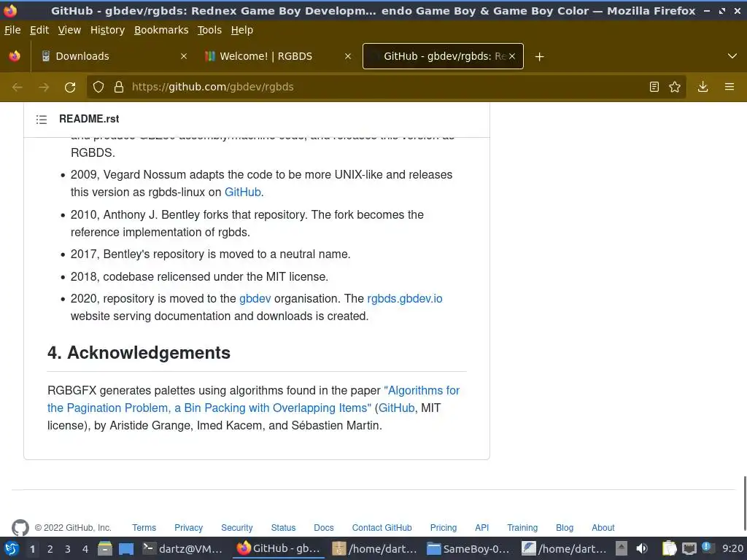Go forward to the next page
747x560 pixels.
tap(44, 87)
